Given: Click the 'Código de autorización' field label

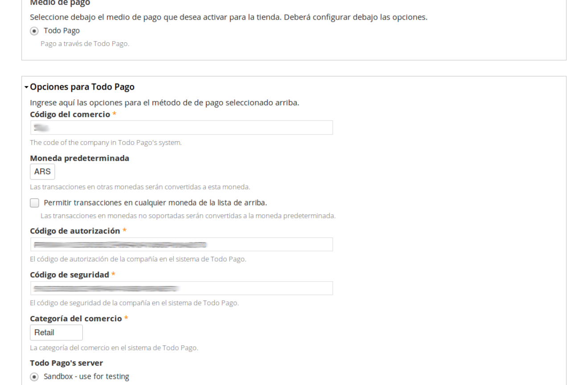Looking at the screenshot, I should pos(75,231).
